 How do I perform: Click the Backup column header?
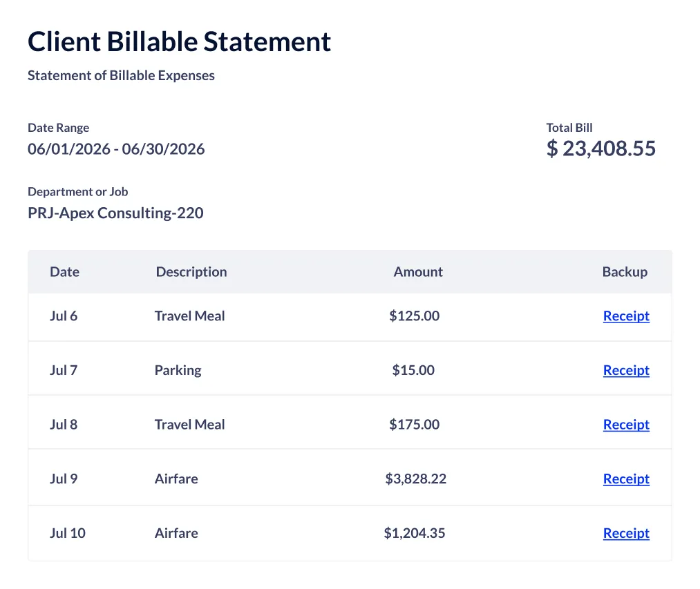click(625, 272)
